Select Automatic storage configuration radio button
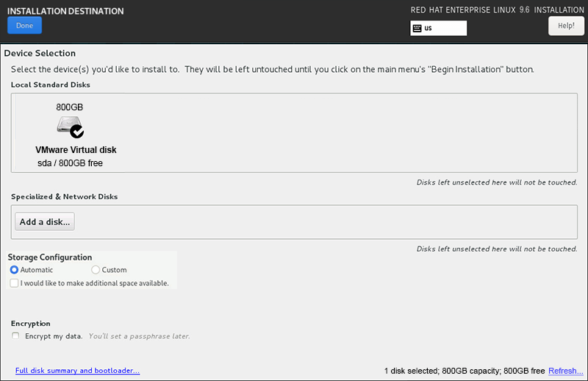Screen dimensions: 588x381 [x=14, y=270]
